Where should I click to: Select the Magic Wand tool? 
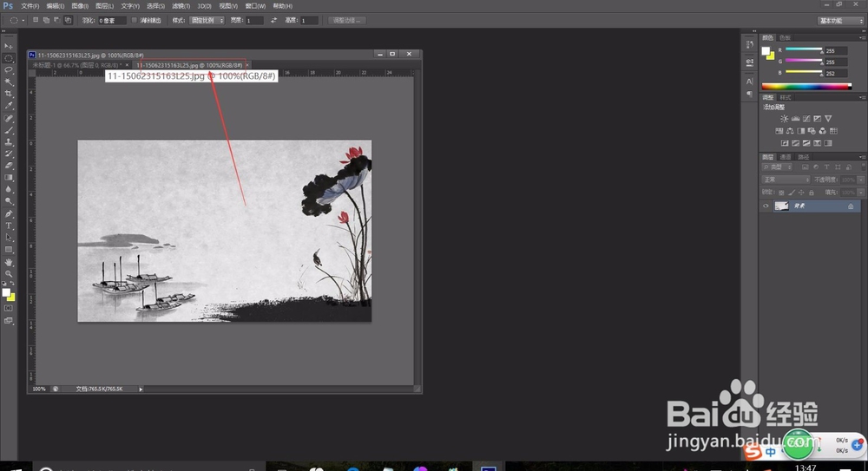pos(9,82)
